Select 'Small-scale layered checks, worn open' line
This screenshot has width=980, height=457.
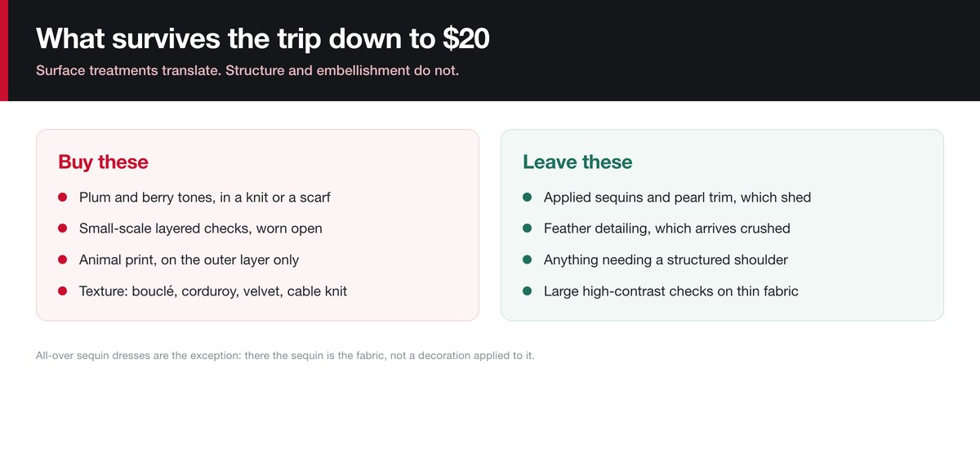pos(201,228)
